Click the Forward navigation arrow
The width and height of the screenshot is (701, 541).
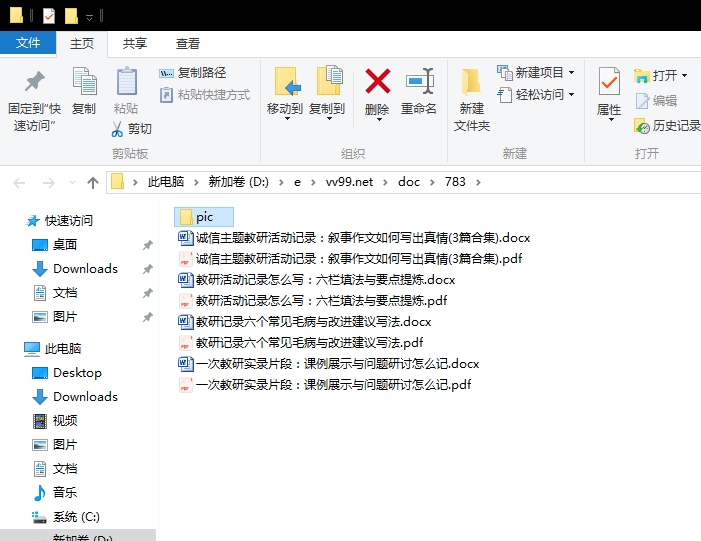[48, 182]
